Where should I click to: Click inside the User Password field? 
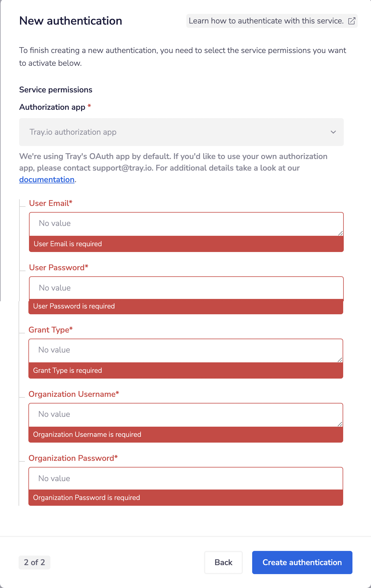(x=185, y=288)
